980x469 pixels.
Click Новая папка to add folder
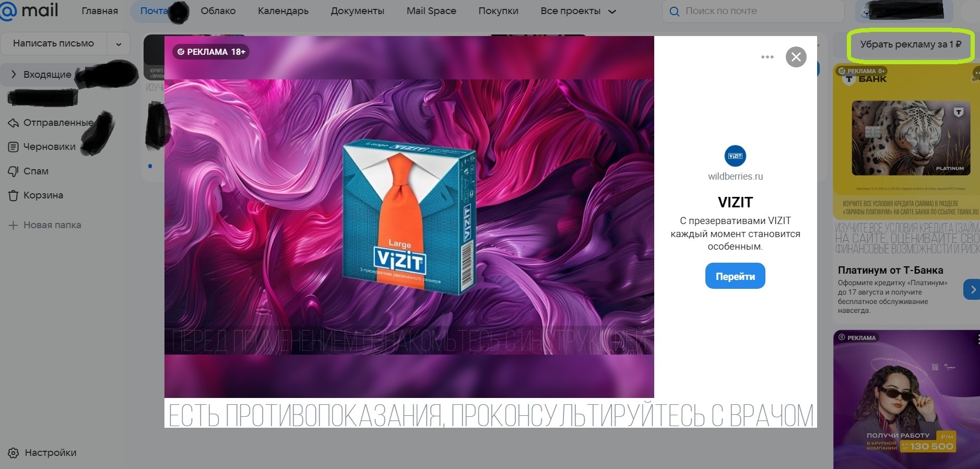[52, 225]
